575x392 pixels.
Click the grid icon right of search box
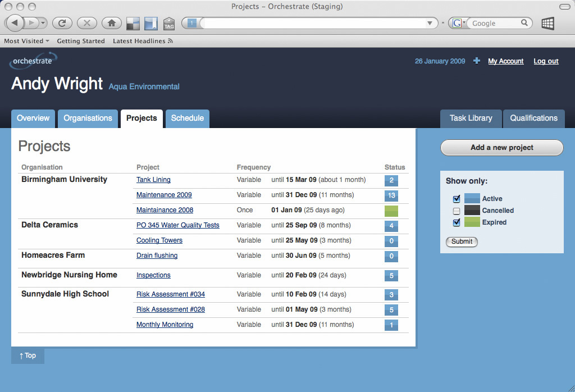[547, 23]
